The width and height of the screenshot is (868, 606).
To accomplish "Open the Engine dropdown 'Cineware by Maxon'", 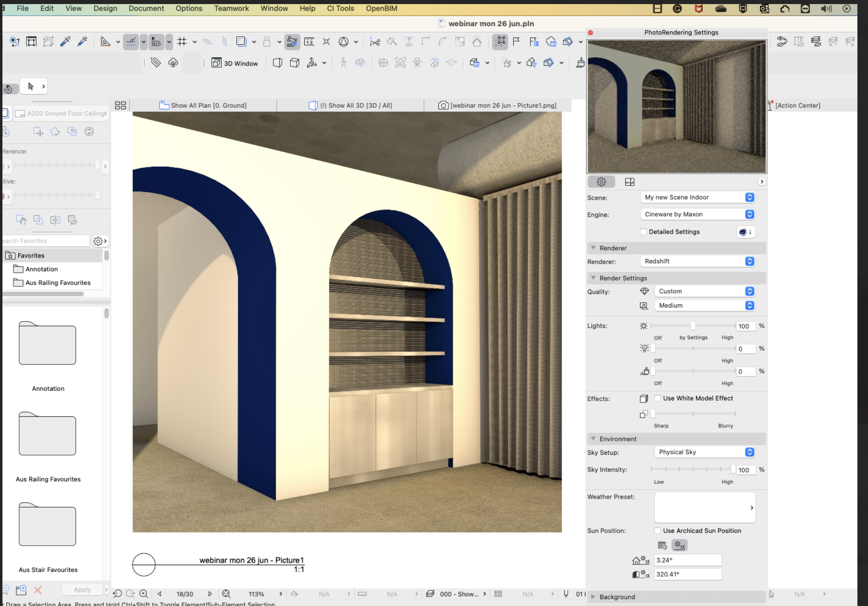I will point(697,214).
